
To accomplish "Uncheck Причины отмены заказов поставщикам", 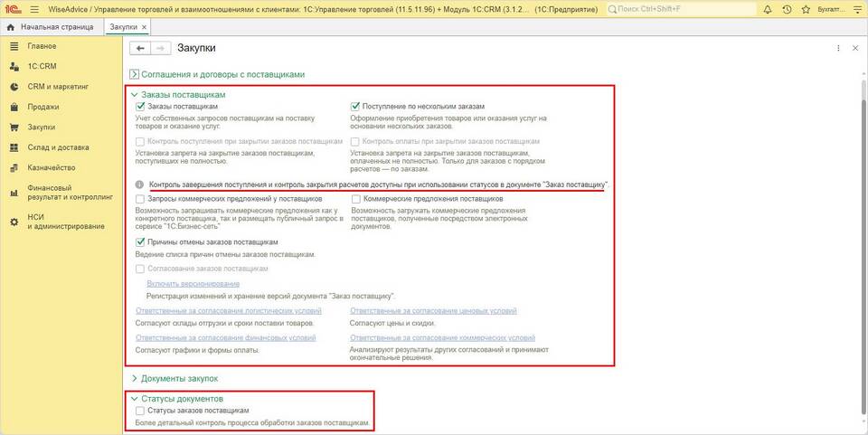I will click(140, 242).
